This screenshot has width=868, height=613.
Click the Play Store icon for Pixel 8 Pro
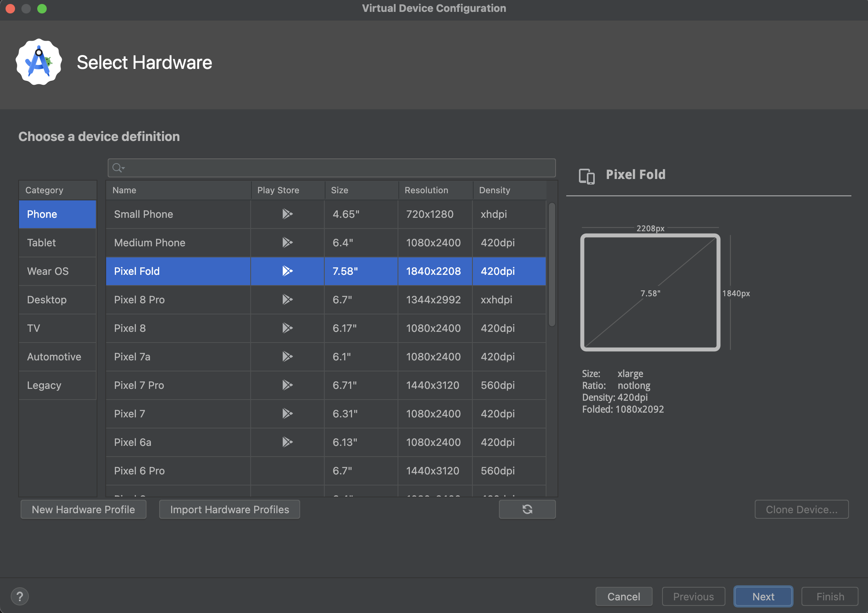(x=286, y=299)
